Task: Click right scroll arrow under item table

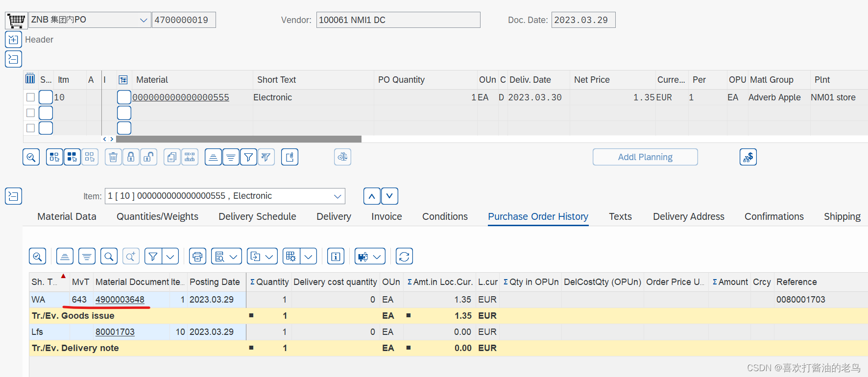Action: (x=112, y=140)
